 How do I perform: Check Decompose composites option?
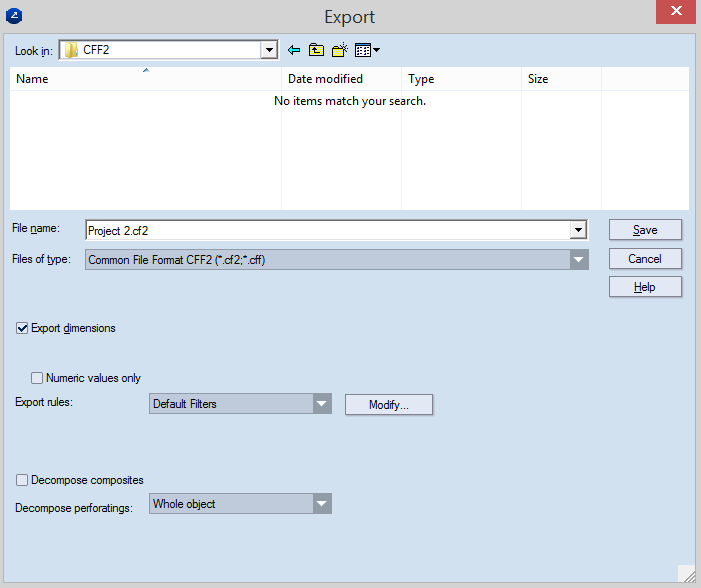(23, 480)
